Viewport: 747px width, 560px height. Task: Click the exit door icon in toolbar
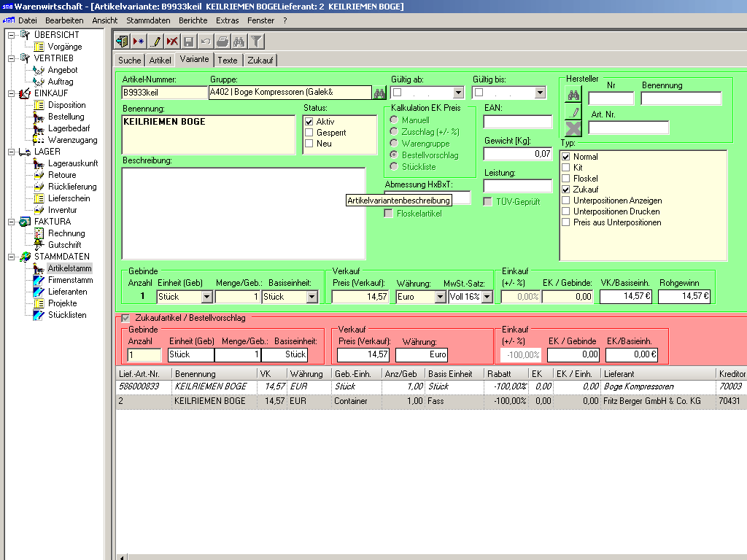[122, 42]
